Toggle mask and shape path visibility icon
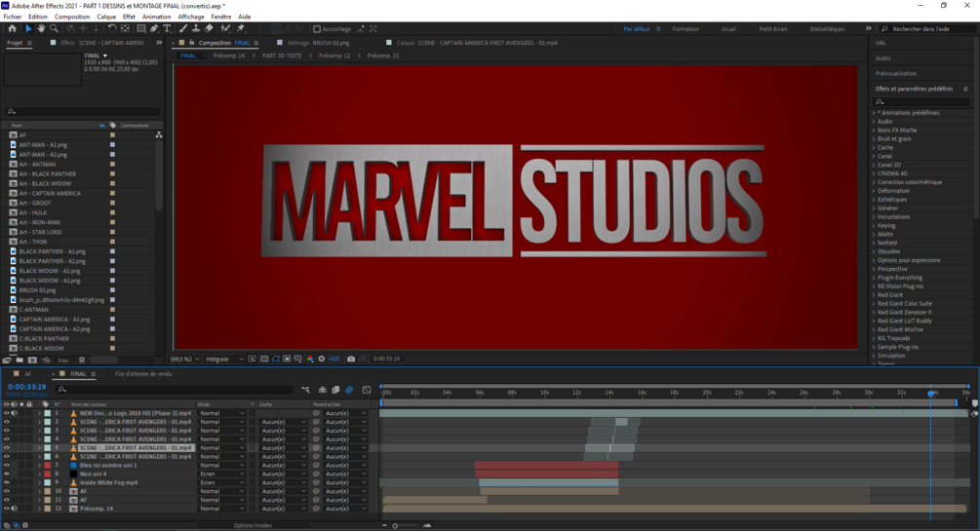The image size is (980, 531). 276,360
